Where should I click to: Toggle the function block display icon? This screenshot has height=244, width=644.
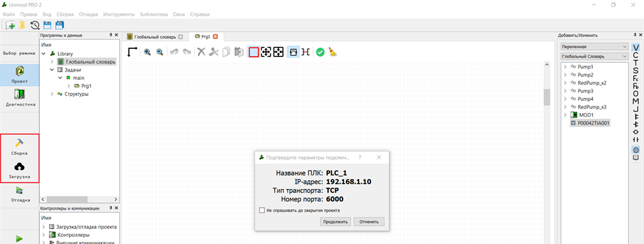tap(294, 52)
